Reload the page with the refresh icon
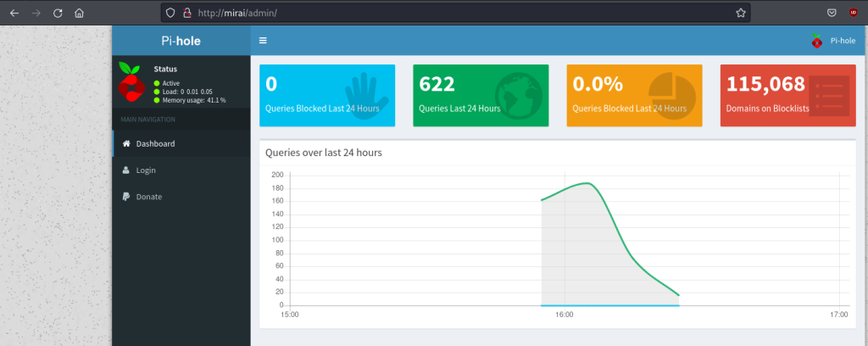The width and height of the screenshot is (868, 346). 58,13
